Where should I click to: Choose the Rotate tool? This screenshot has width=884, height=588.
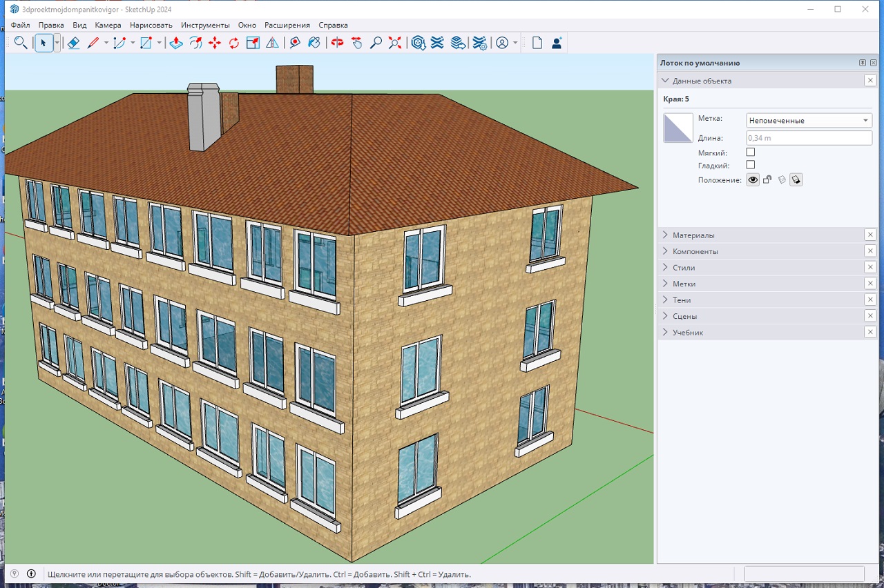pos(234,43)
